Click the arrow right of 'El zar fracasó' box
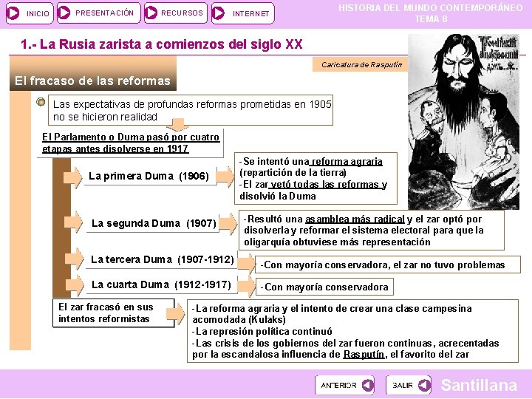This screenshot has height=399, width=532. (176, 314)
